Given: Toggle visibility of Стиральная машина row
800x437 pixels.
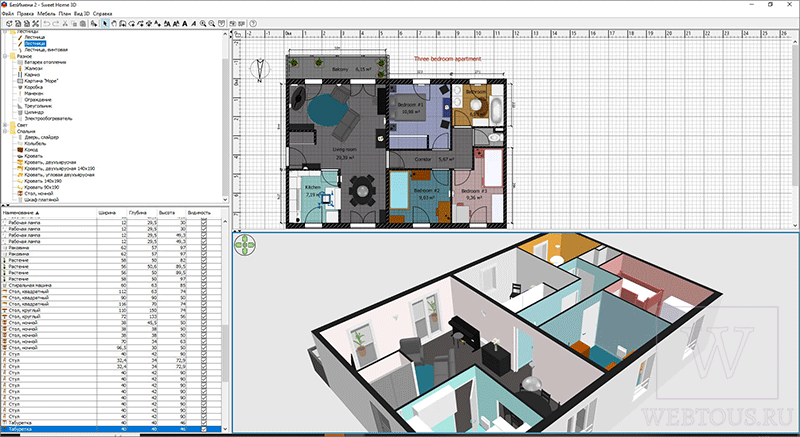Looking at the screenshot, I should pos(205,286).
